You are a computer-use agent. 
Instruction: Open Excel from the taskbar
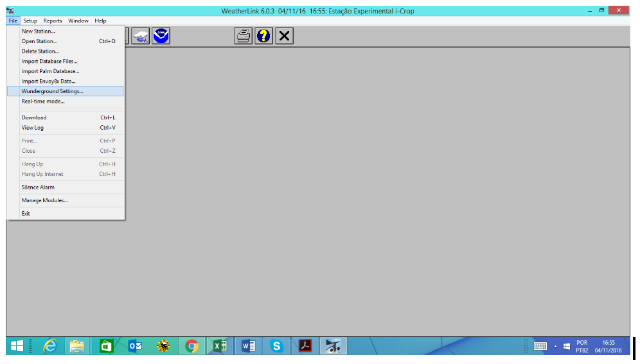(220, 346)
